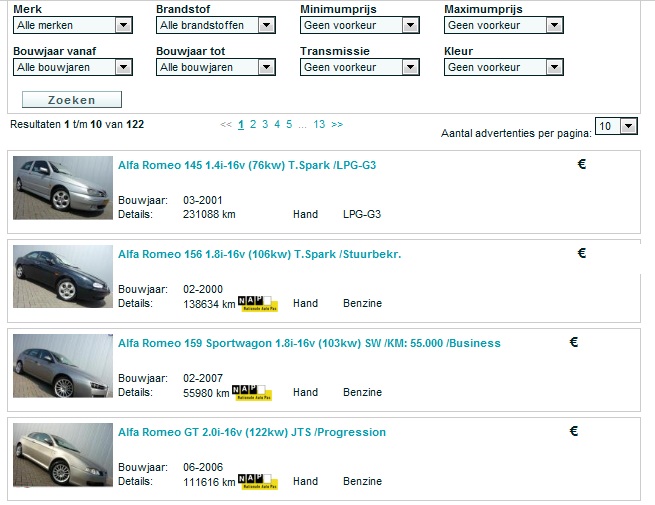The image size is (655, 505).
Task: Click 'Aantal advertenties per pagina:' label
Action: point(516,133)
